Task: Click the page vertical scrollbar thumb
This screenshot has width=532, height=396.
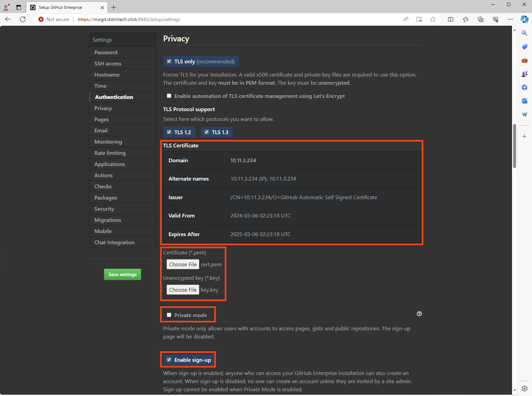Action: pos(514,146)
